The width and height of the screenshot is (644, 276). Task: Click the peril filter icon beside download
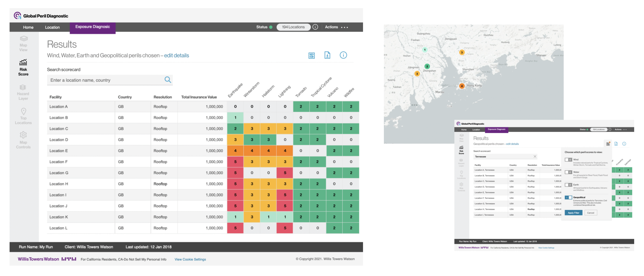point(311,56)
